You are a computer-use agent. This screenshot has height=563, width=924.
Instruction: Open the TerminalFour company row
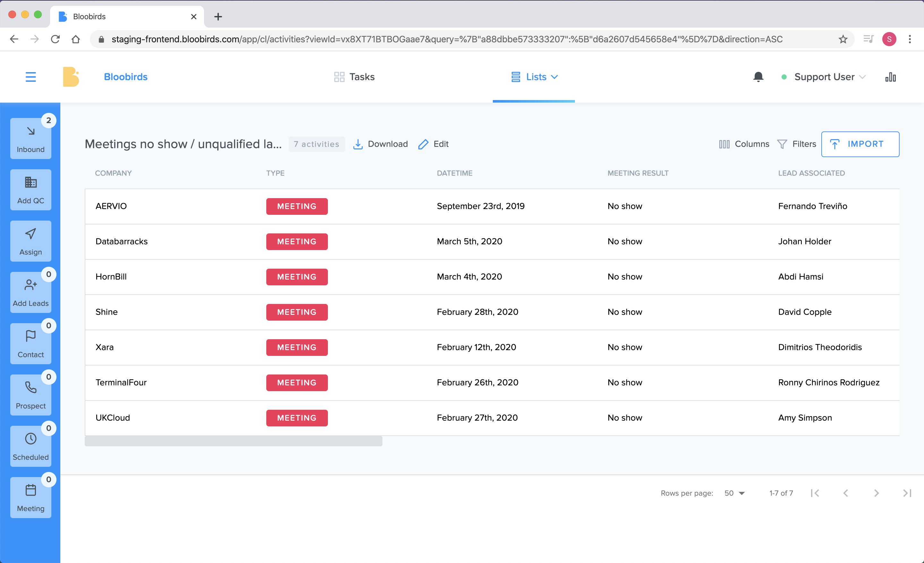coord(492,382)
